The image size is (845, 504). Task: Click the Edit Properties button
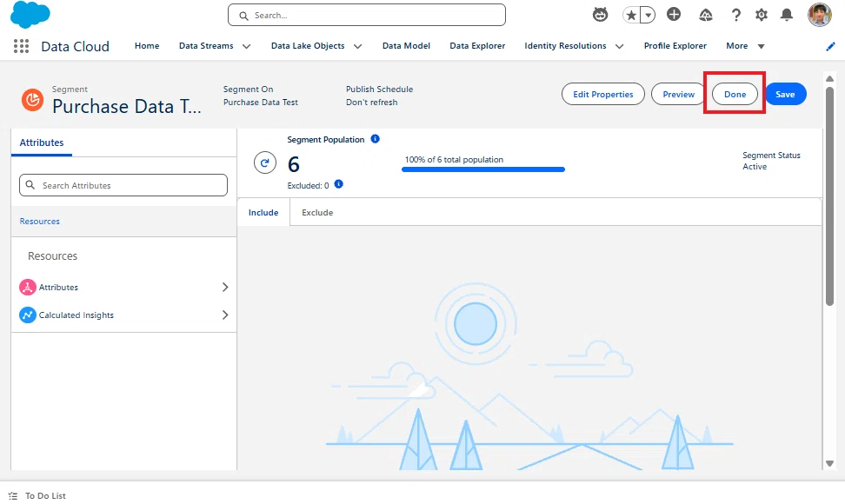tap(603, 94)
